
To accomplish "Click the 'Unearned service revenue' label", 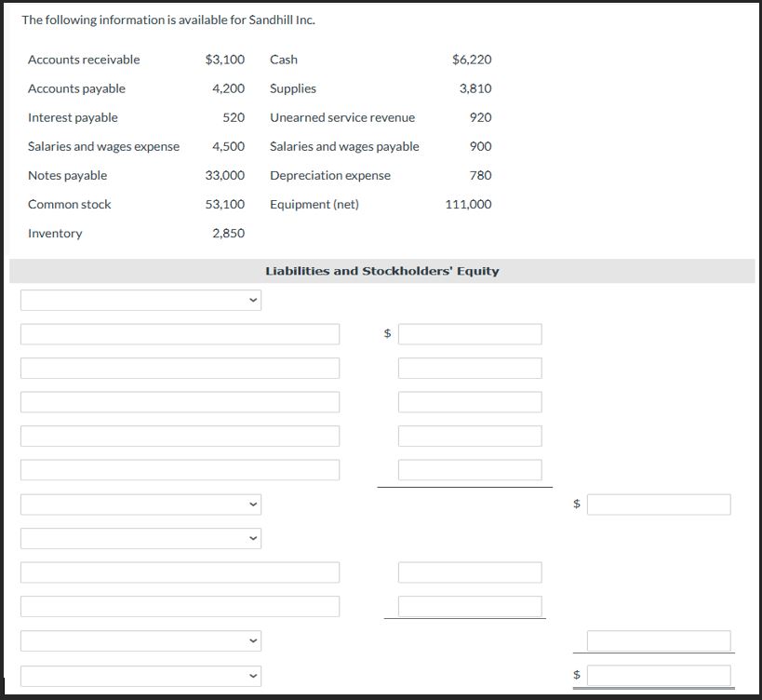I will pos(342,117).
